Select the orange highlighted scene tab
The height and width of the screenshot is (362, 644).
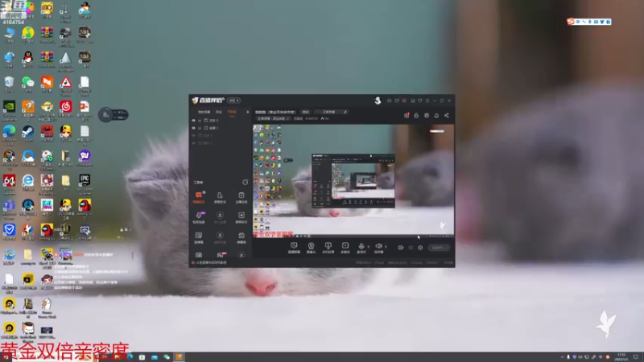pyautogui.click(x=232, y=112)
